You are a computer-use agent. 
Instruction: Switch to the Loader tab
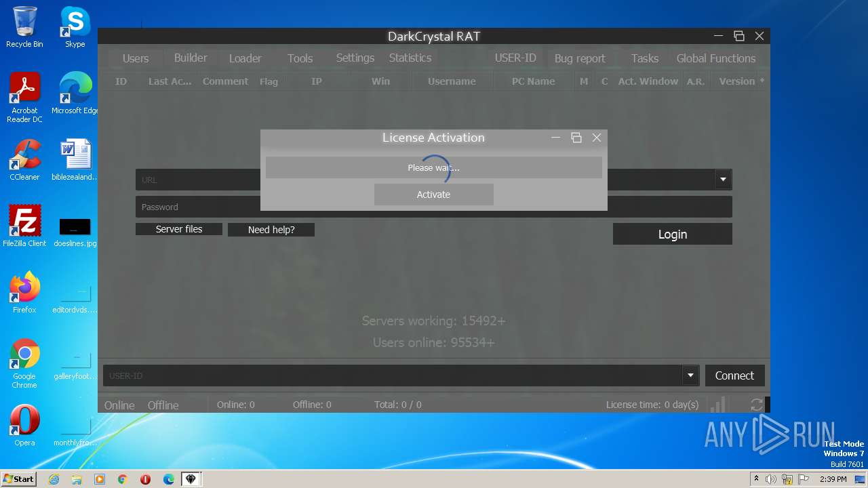[245, 58]
